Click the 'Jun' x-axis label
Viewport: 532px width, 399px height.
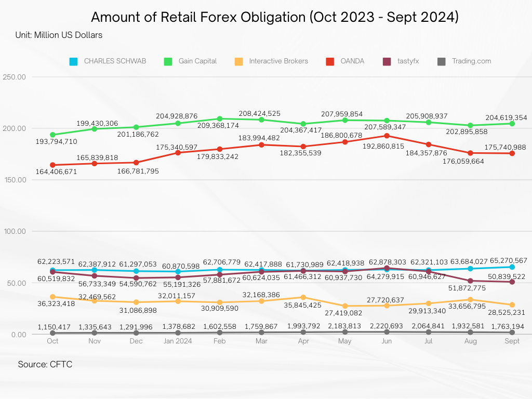pos(387,341)
